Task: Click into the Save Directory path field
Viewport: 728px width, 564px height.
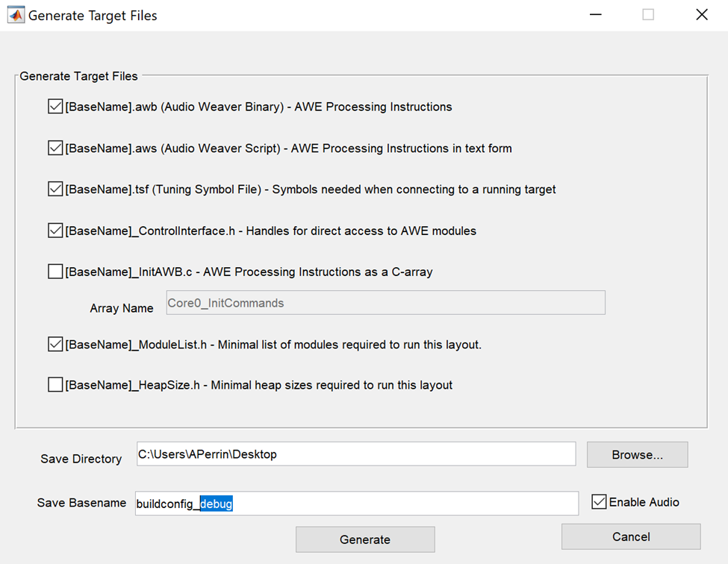Action: (355, 454)
